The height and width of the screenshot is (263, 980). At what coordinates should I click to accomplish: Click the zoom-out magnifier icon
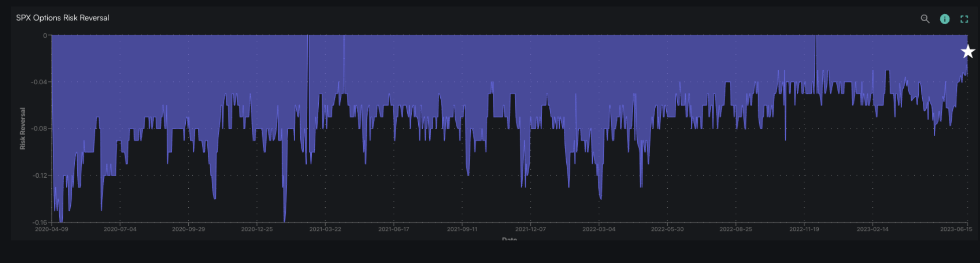coord(925,19)
